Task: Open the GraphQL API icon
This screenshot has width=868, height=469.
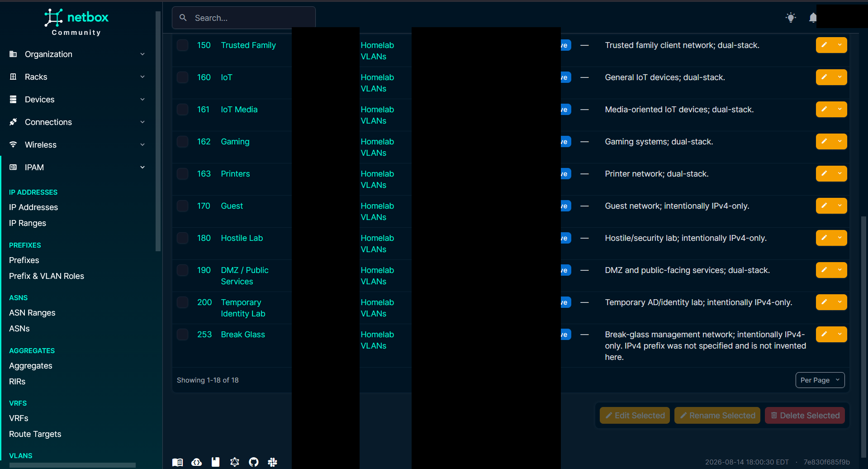Action: point(234,462)
